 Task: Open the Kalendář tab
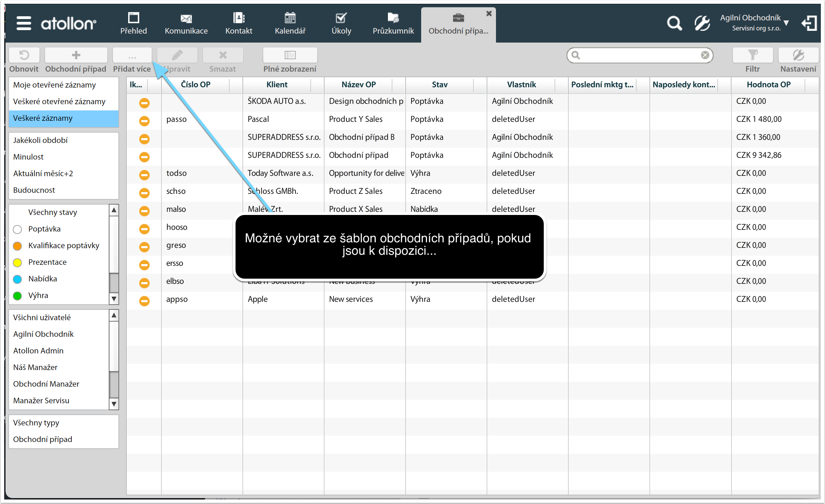290,24
